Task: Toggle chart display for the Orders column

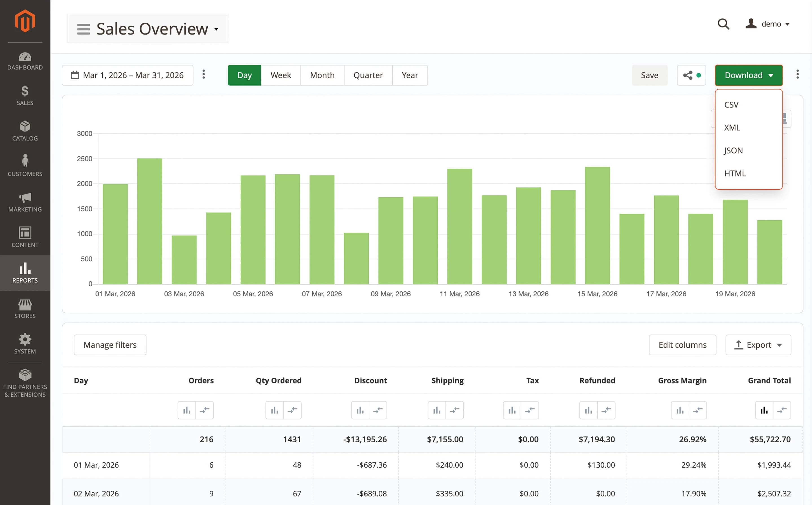Action: tap(187, 410)
